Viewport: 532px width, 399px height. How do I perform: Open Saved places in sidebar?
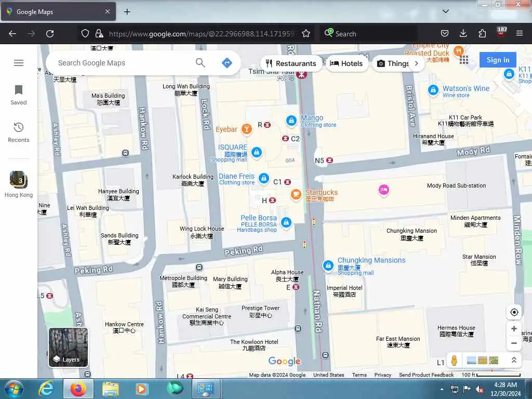point(19,96)
